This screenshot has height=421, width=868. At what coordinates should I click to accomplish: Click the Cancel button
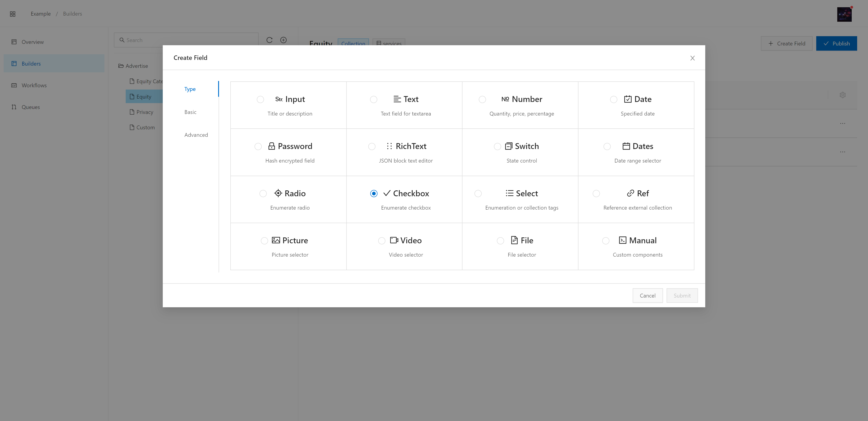647,296
